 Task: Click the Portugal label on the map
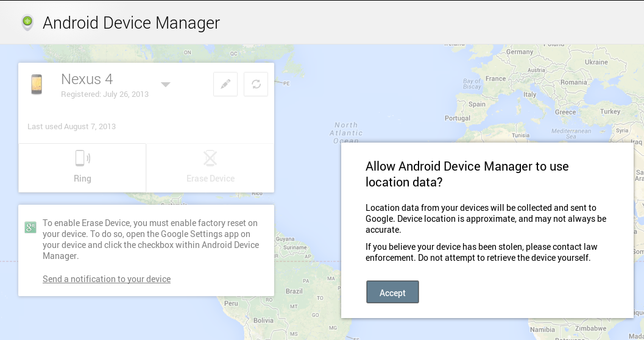(x=458, y=118)
